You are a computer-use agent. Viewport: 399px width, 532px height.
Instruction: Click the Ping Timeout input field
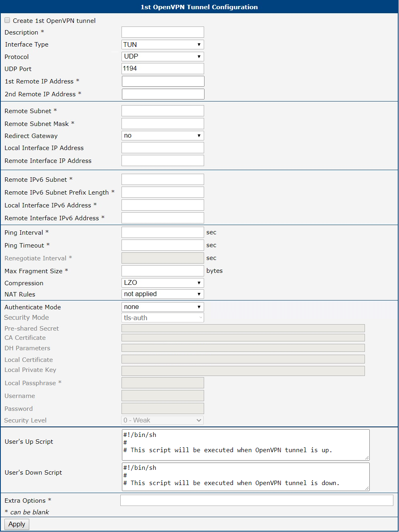[x=163, y=245]
